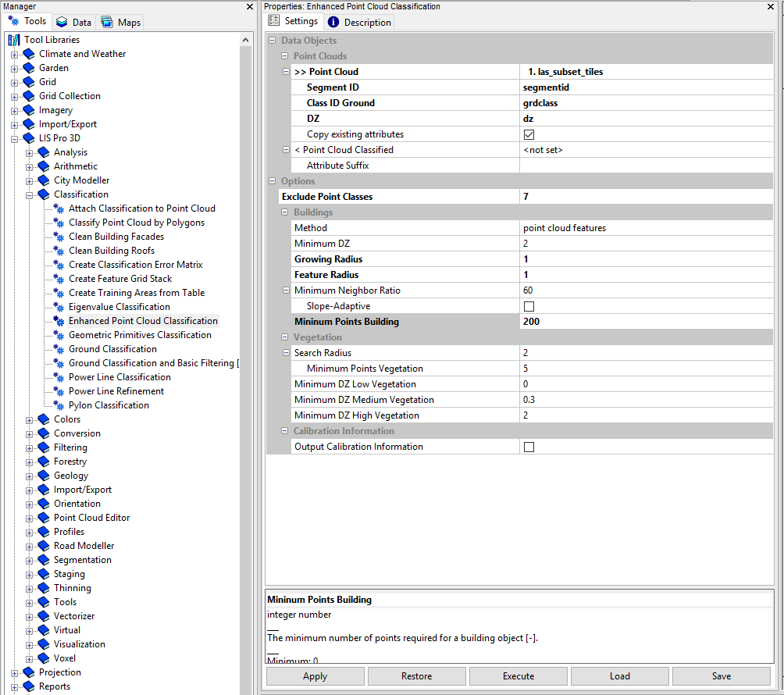This screenshot has height=695, width=784.
Task: Click the Enhanced Point Cloud Classification icon
Action: point(59,320)
